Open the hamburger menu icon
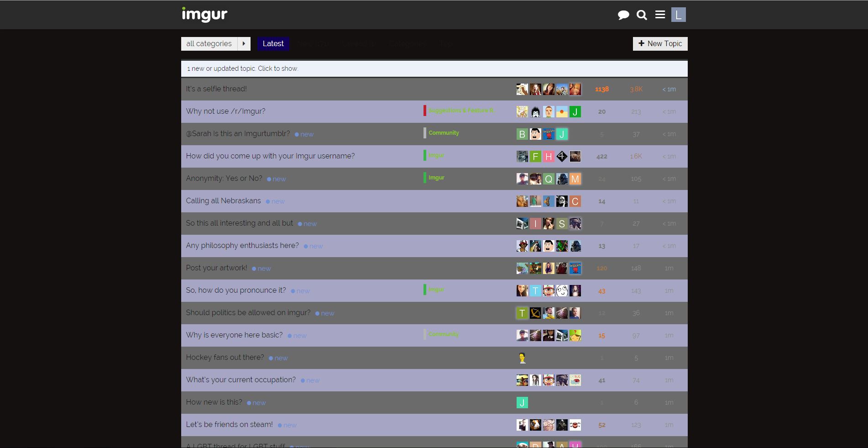868x448 pixels. click(x=660, y=15)
